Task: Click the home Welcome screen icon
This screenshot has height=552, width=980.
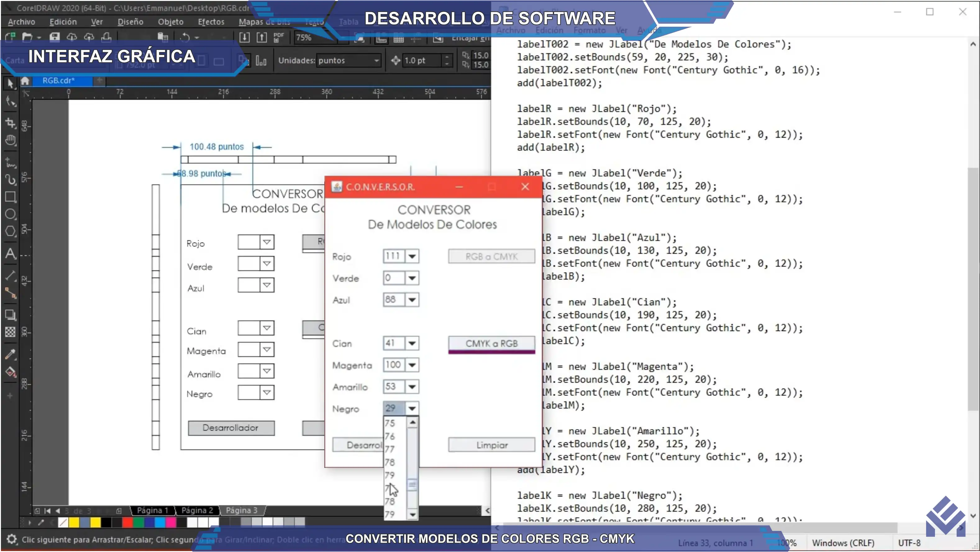Action: 25,81
